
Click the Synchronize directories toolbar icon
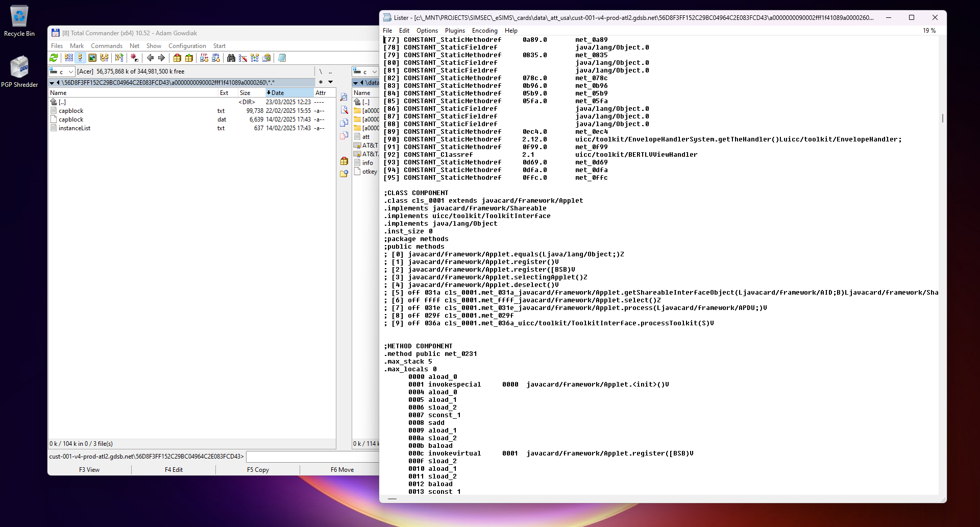point(255,58)
